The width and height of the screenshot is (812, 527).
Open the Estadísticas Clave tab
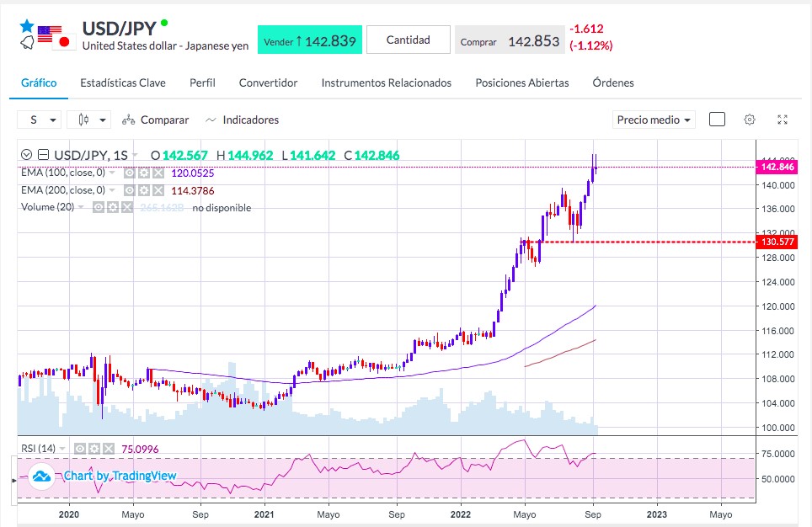[x=123, y=83]
